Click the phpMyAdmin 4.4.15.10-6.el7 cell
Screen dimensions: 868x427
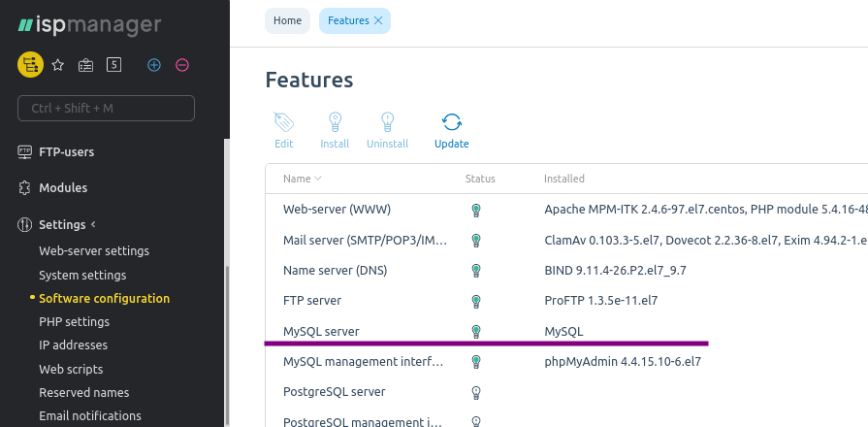623,362
